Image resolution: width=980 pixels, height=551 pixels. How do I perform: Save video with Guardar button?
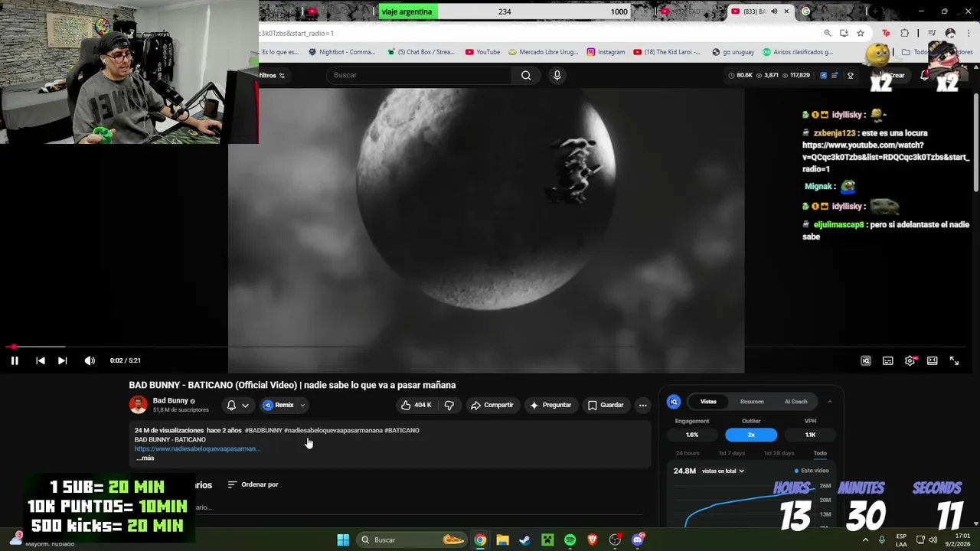[x=606, y=405]
